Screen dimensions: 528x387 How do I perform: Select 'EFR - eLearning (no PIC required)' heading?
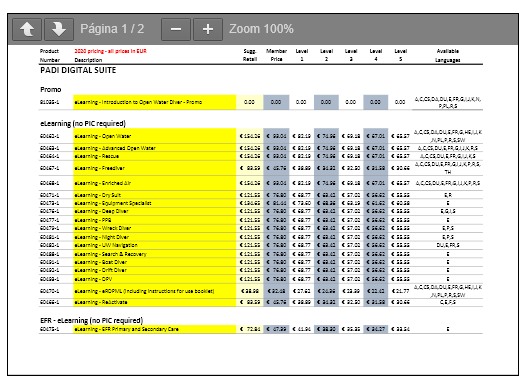coord(92,320)
